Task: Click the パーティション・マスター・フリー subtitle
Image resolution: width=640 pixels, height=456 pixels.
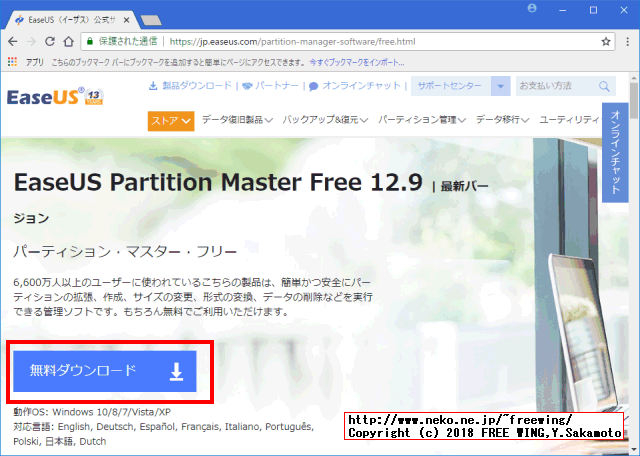Action: pyautogui.click(x=125, y=251)
